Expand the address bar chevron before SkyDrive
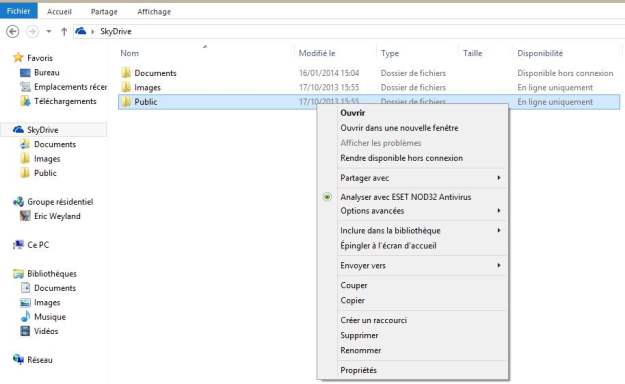The width and height of the screenshot is (625, 384). (92, 32)
